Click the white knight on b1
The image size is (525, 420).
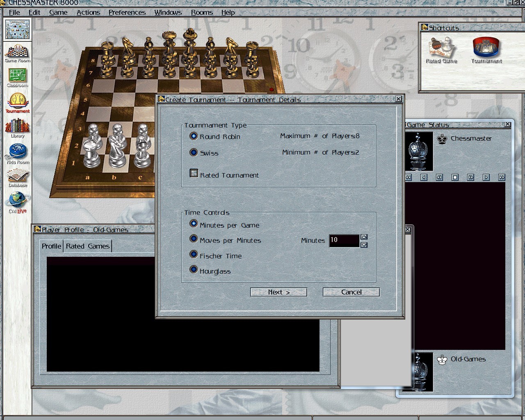117,153
